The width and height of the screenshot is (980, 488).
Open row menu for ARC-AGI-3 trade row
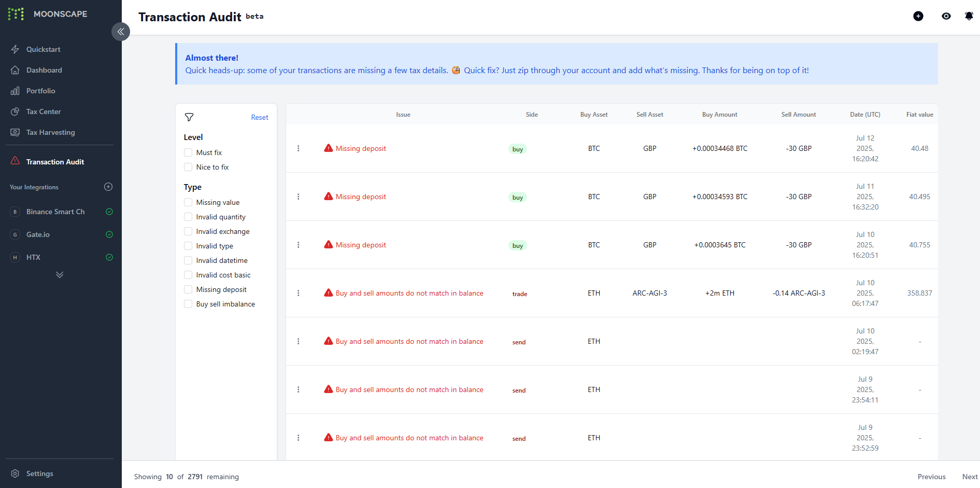[299, 293]
